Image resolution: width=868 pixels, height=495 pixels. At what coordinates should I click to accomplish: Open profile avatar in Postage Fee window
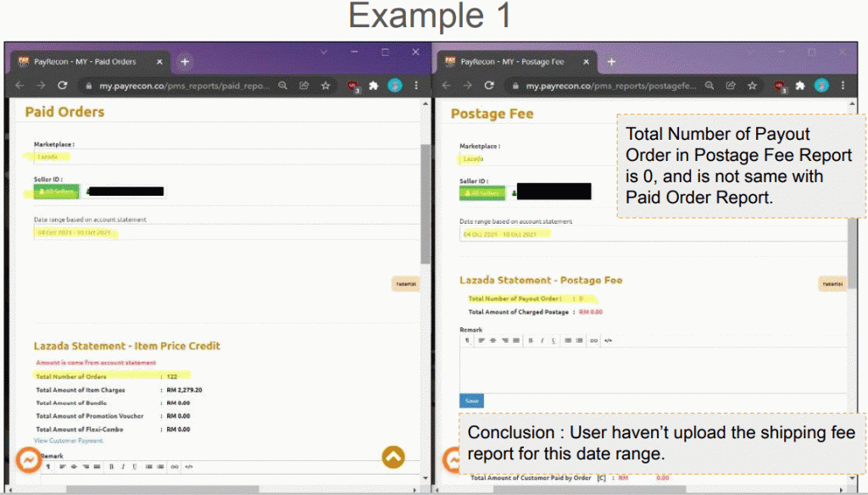pos(821,86)
